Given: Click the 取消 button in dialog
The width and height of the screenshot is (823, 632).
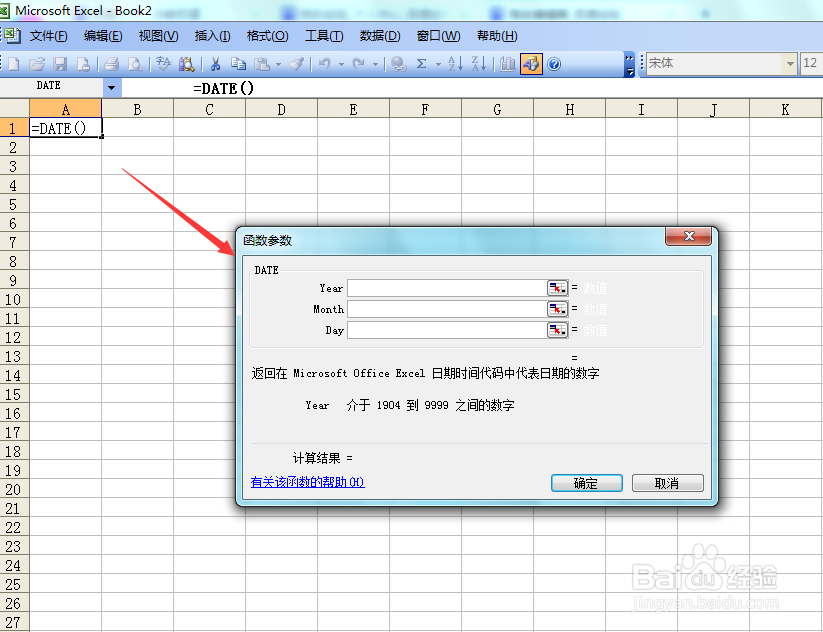Looking at the screenshot, I should click(667, 483).
